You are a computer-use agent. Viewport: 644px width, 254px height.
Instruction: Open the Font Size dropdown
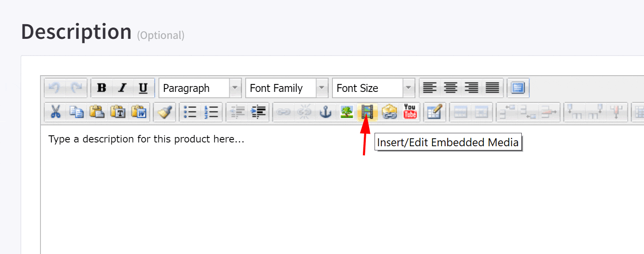click(x=409, y=88)
